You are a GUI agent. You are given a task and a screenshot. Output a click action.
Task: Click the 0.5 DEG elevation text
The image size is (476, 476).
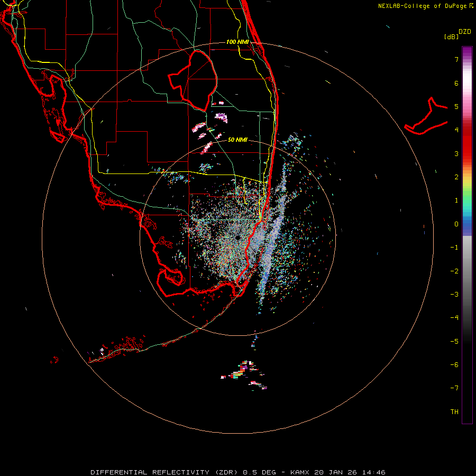point(260,472)
